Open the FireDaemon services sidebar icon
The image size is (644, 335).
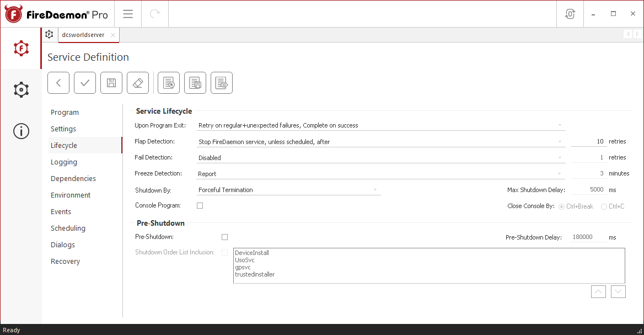point(21,49)
